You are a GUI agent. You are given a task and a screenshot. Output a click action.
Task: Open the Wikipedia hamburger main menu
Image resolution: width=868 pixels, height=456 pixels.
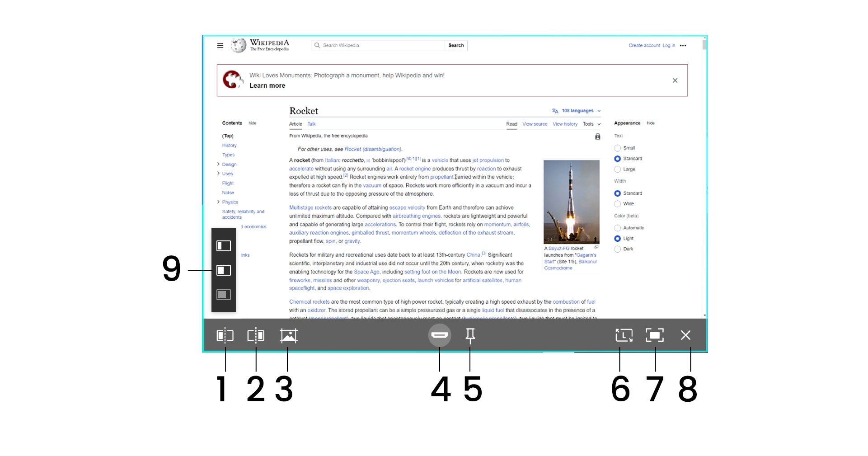point(220,45)
